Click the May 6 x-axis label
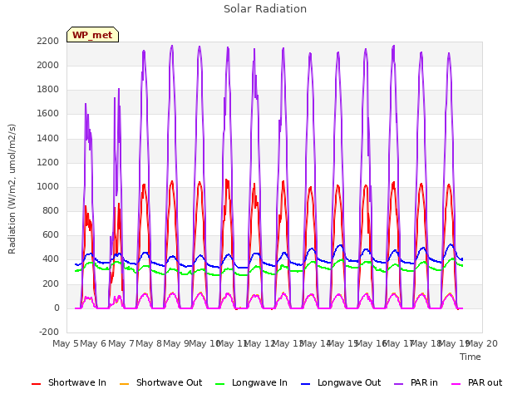This screenshot has width=532, height=399. (93, 343)
